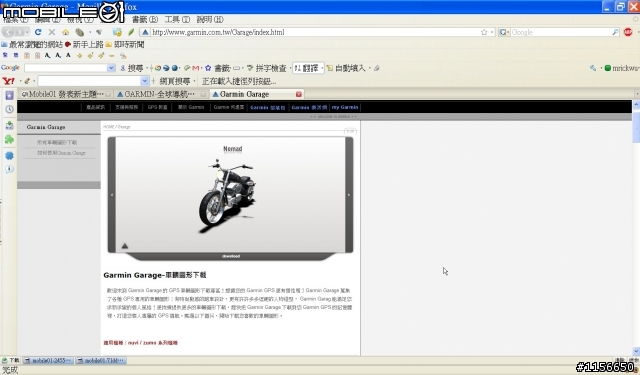Viewport: 640px width, 375px height.
Task: Click the next vehicle right arrow in the viewer
Action: (x=349, y=195)
